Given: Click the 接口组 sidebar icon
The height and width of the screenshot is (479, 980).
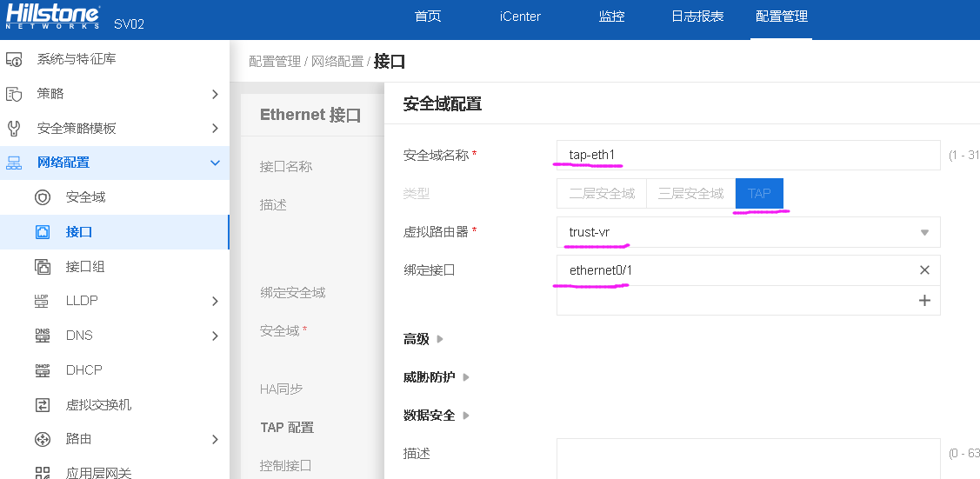Looking at the screenshot, I should (x=42, y=267).
